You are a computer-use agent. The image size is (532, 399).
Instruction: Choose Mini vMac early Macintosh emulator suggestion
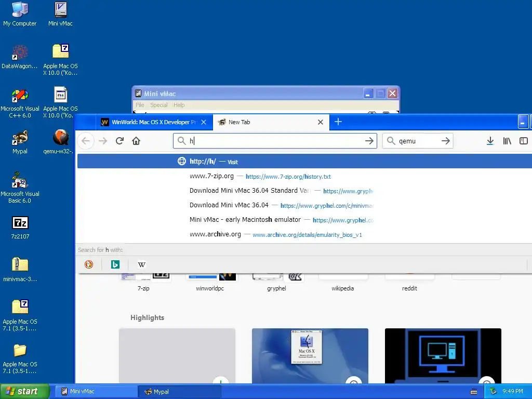click(304, 220)
